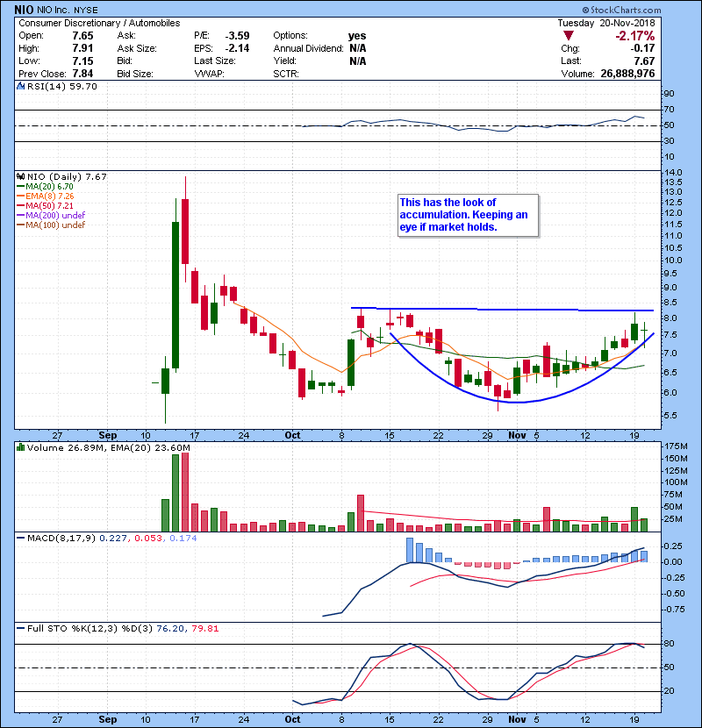Click the Nov label on the bottom date axis

coord(517,719)
